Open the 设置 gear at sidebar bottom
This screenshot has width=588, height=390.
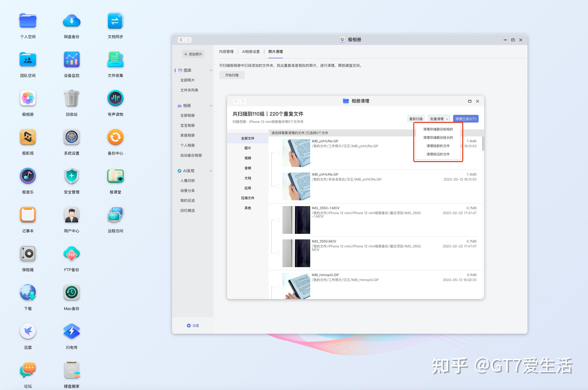tap(193, 325)
